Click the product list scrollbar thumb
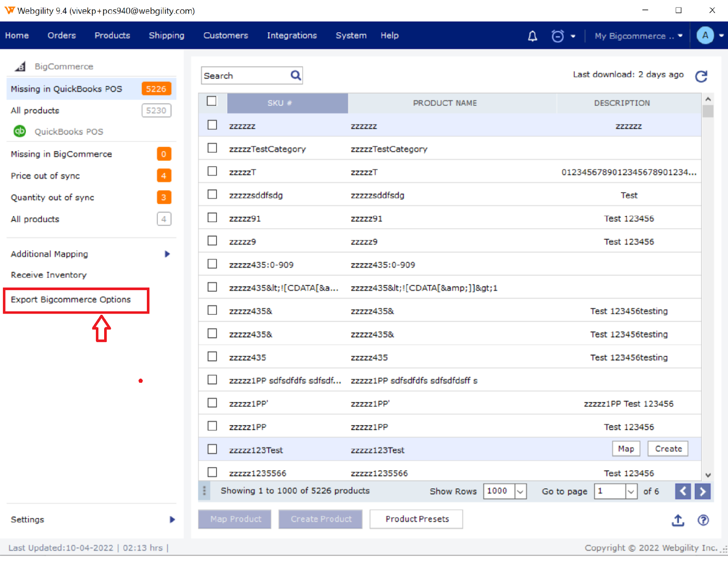 click(708, 111)
